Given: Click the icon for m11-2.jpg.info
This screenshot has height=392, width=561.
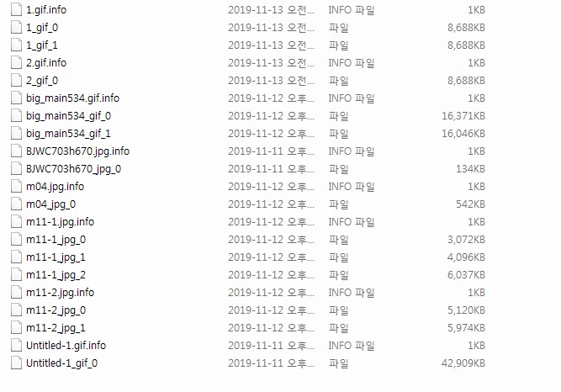Looking at the screenshot, I should click(16, 293).
